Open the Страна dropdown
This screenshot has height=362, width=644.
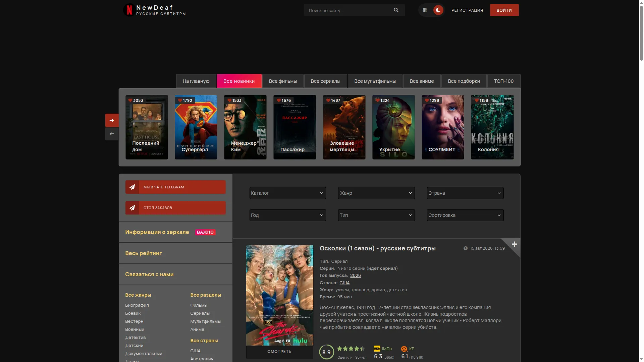click(x=465, y=193)
